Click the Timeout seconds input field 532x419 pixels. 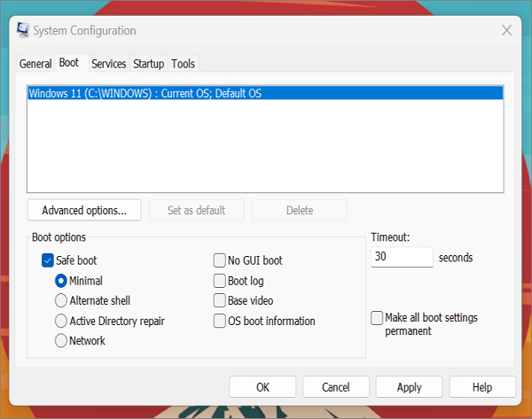pos(402,257)
